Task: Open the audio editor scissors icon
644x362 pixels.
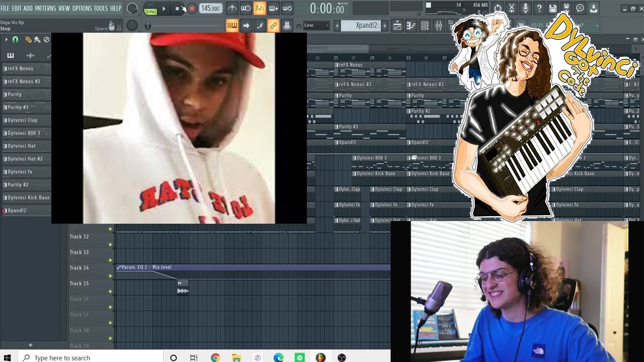Action: (x=512, y=9)
